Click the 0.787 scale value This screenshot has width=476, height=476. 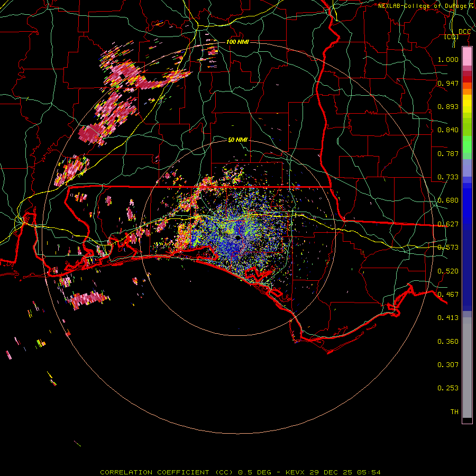(448, 153)
